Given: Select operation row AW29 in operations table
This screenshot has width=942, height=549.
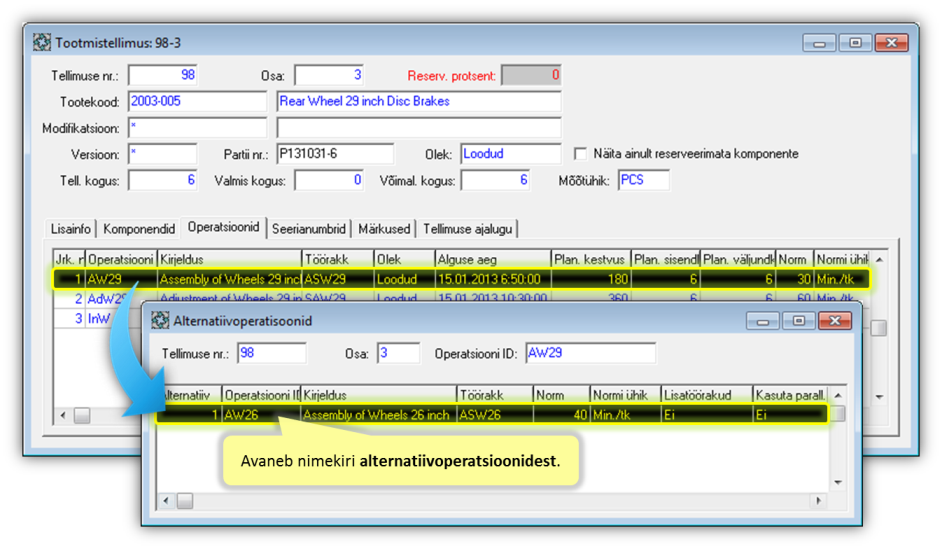Looking at the screenshot, I should click(461, 279).
